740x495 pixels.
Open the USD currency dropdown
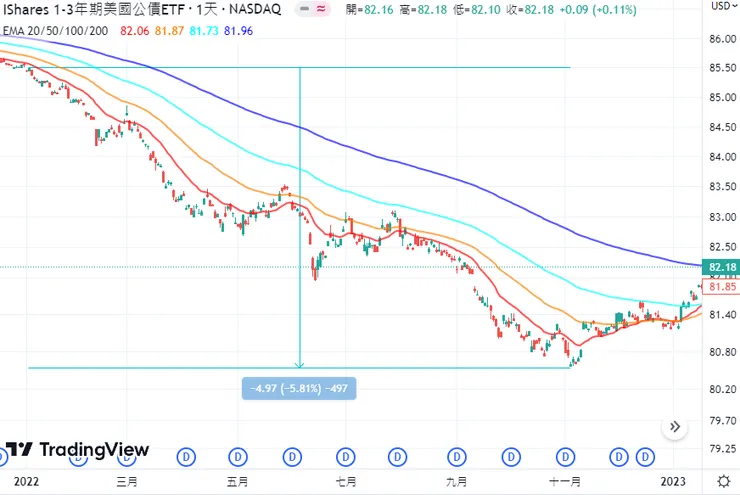pyautogui.click(x=724, y=6)
